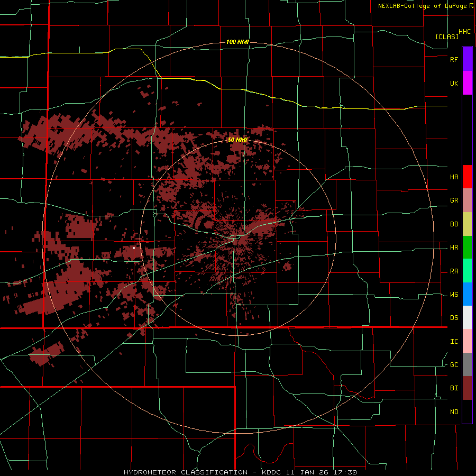Select the BD legend label
This screenshot has height=476, width=476.
454,224
